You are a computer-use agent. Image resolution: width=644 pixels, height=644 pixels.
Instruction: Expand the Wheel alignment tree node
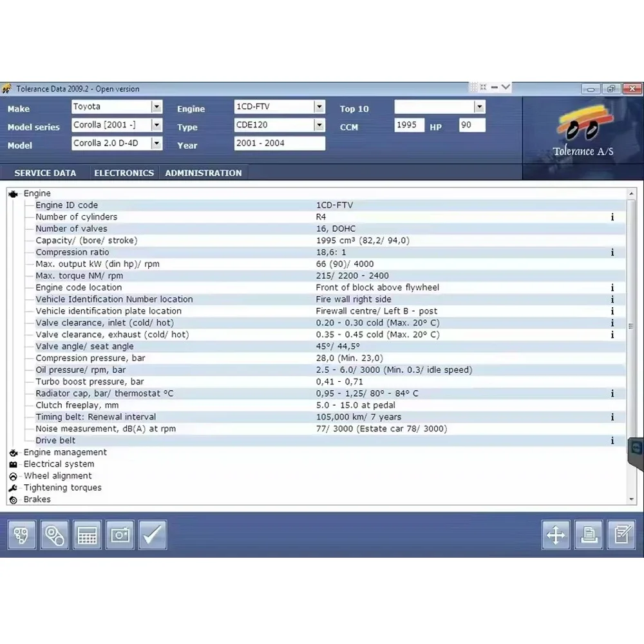click(57, 476)
